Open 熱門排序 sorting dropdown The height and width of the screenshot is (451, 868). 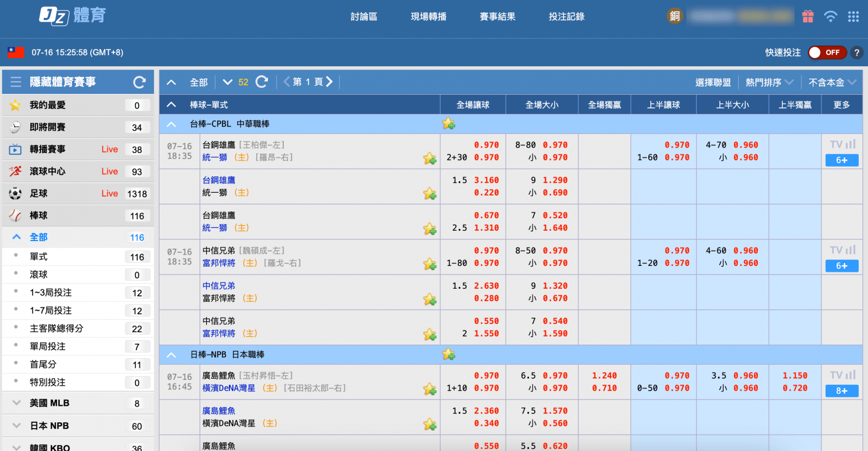coord(769,82)
